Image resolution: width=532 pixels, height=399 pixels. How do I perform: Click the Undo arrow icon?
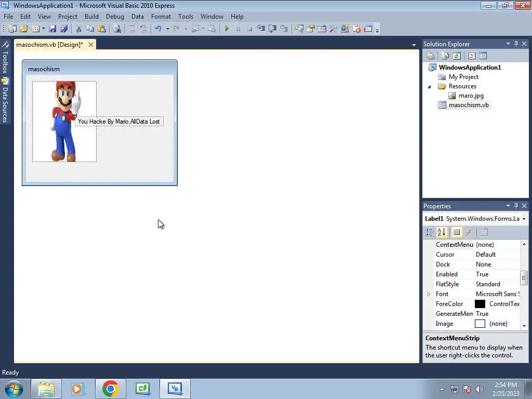(x=158, y=29)
